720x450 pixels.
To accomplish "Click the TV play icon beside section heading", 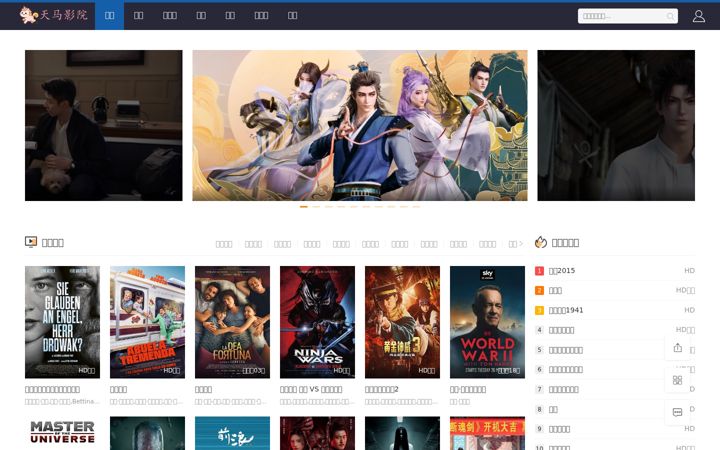I will (x=31, y=242).
